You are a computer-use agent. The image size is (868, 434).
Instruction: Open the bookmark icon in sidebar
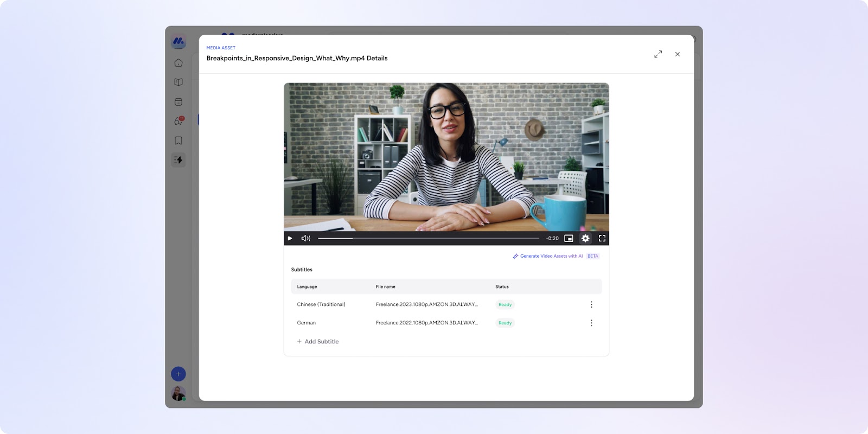click(178, 141)
